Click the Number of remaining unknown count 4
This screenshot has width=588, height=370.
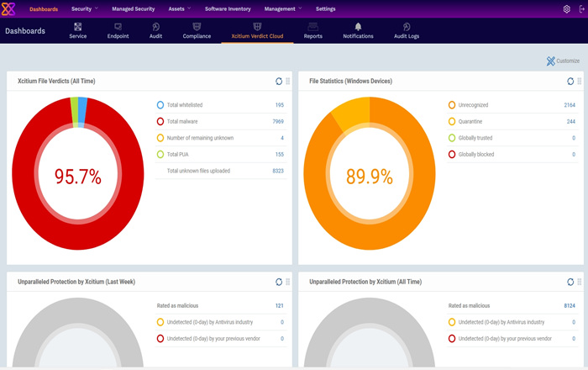[x=282, y=138]
